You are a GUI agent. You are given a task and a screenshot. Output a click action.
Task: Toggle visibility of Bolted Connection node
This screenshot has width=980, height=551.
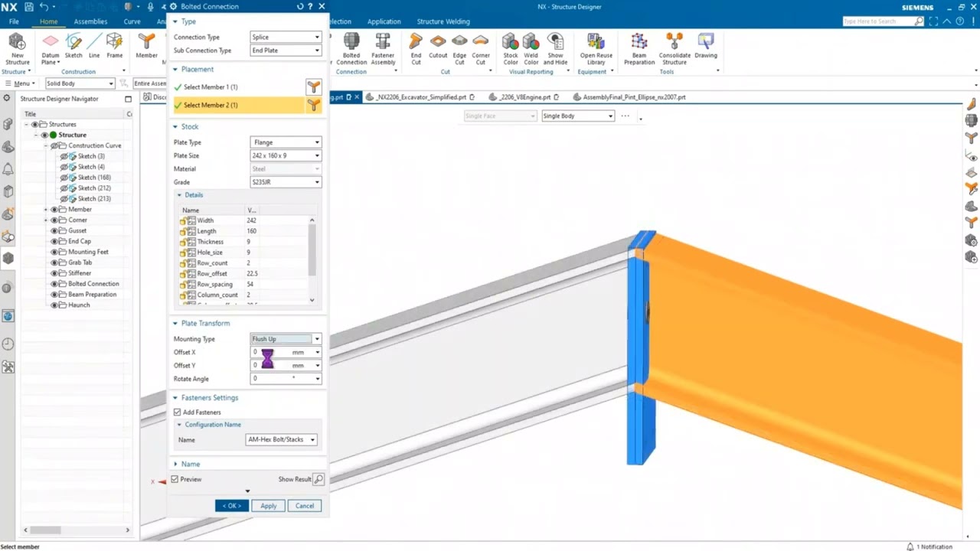tap(54, 284)
